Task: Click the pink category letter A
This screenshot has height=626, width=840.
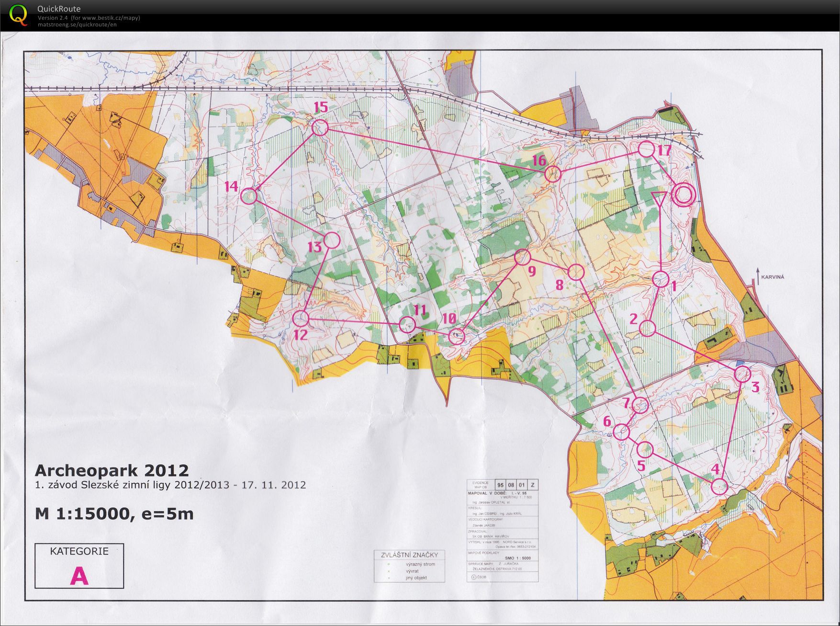Action: coord(79,576)
